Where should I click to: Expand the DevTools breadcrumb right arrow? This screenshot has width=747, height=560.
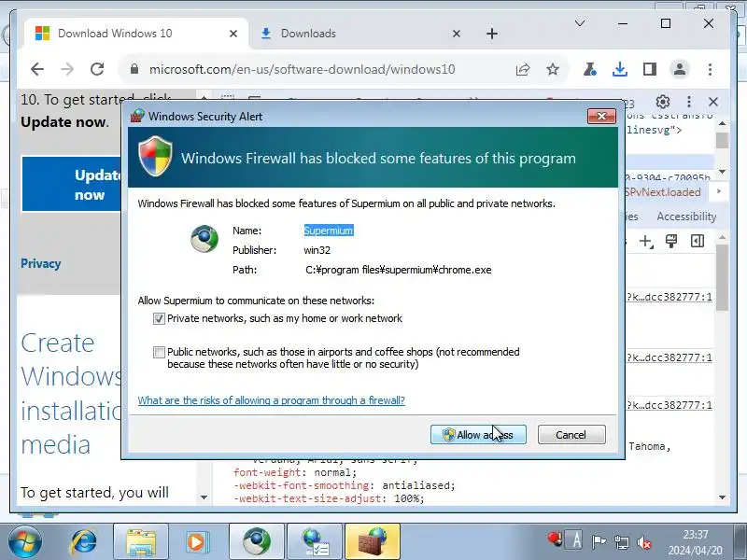pos(719,191)
